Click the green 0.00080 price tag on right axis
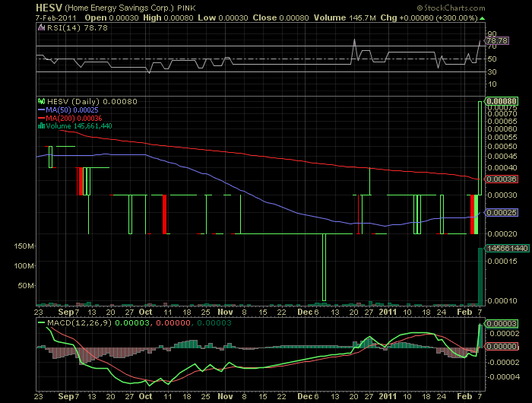Viewport: 532px width, 403px height. tap(502, 101)
